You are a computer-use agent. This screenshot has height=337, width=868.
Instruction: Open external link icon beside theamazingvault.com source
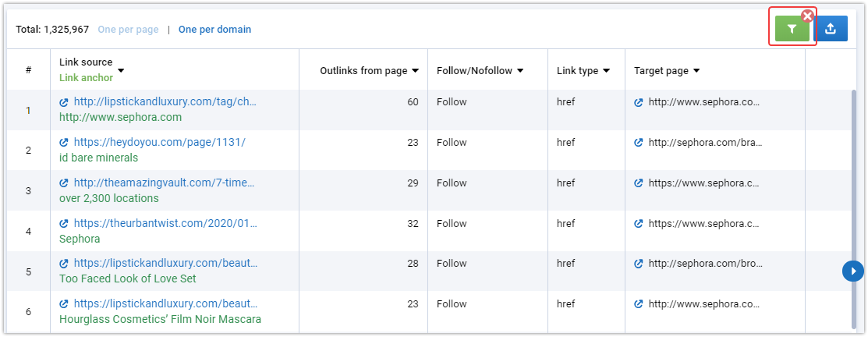(x=64, y=183)
